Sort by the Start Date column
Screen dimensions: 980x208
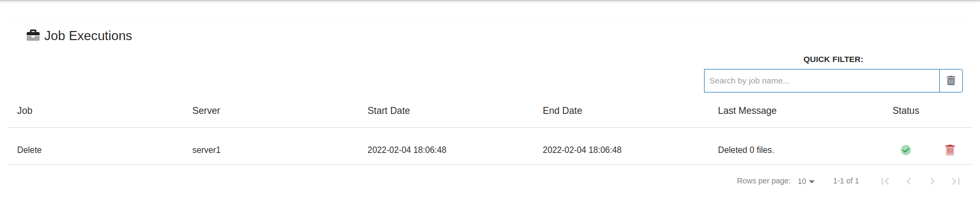(388, 111)
